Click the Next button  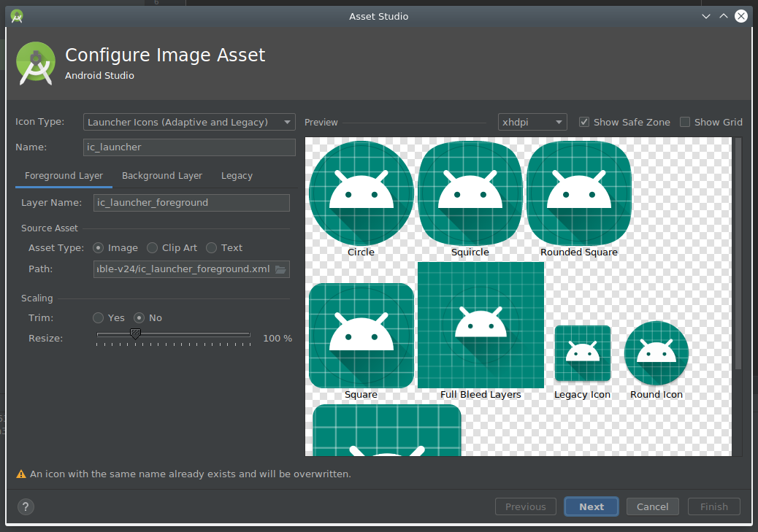[591, 506]
